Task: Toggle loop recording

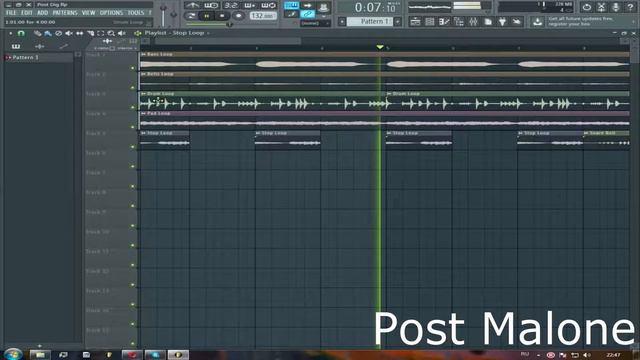Action: click(x=268, y=5)
